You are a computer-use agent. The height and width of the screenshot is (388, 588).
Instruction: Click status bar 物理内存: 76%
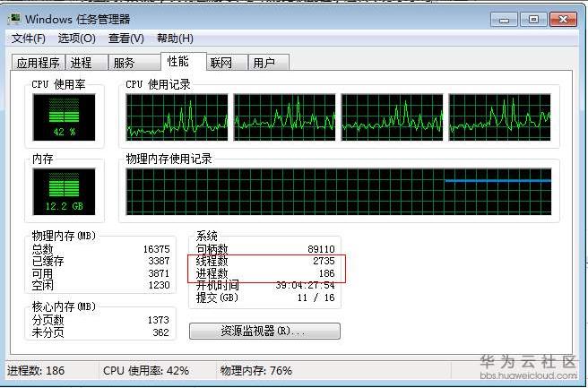[x=256, y=371]
